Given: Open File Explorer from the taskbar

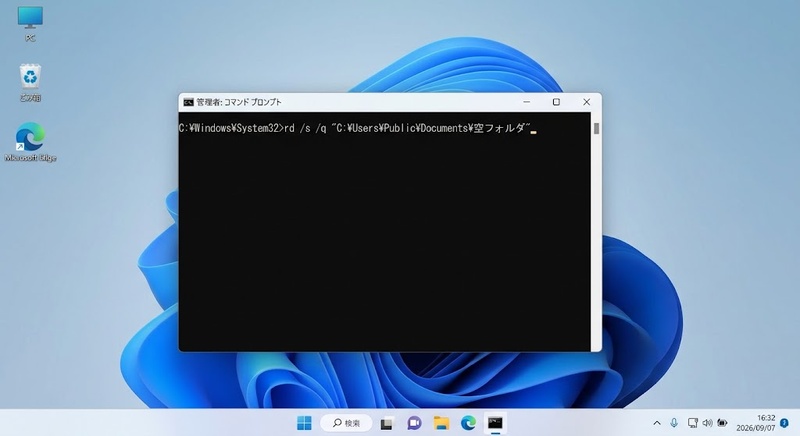Looking at the screenshot, I should (x=441, y=423).
